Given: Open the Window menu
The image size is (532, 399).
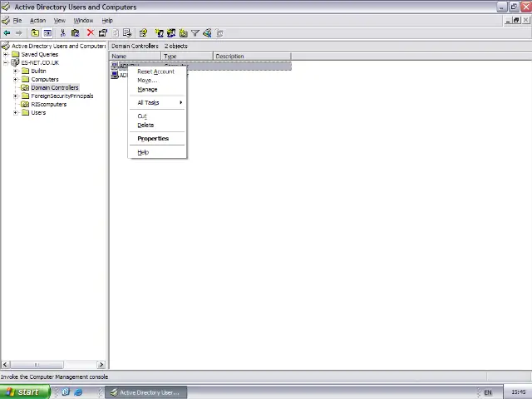Looking at the screenshot, I should 83,20.
